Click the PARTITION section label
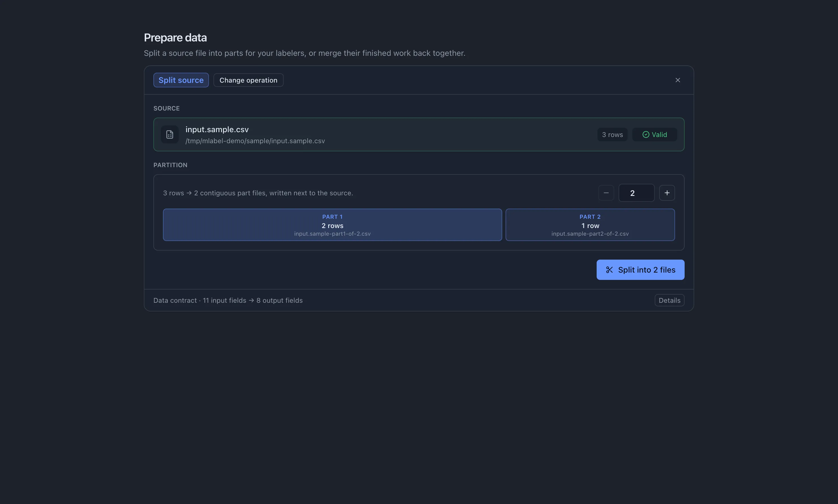This screenshot has width=838, height=504. [x=170, y=165]
